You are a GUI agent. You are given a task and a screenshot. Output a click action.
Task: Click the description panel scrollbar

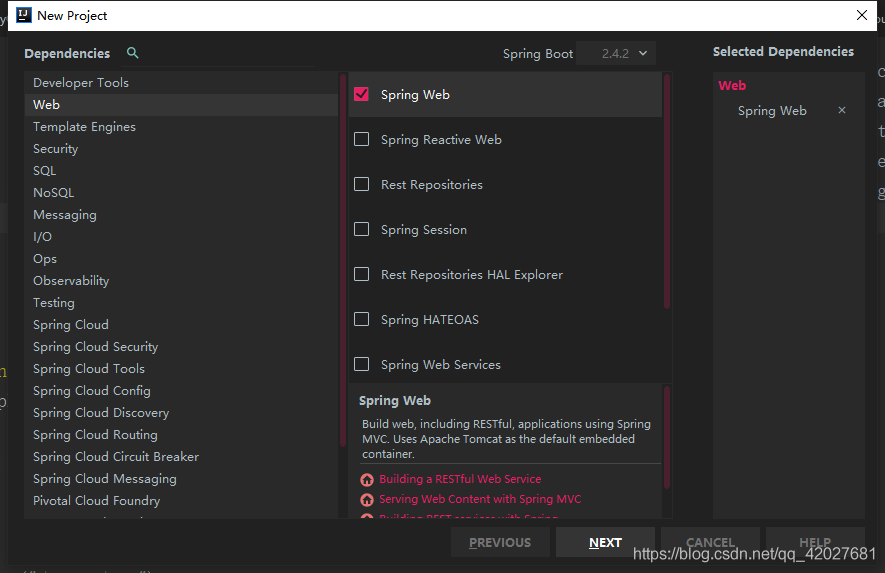(667, 438)
